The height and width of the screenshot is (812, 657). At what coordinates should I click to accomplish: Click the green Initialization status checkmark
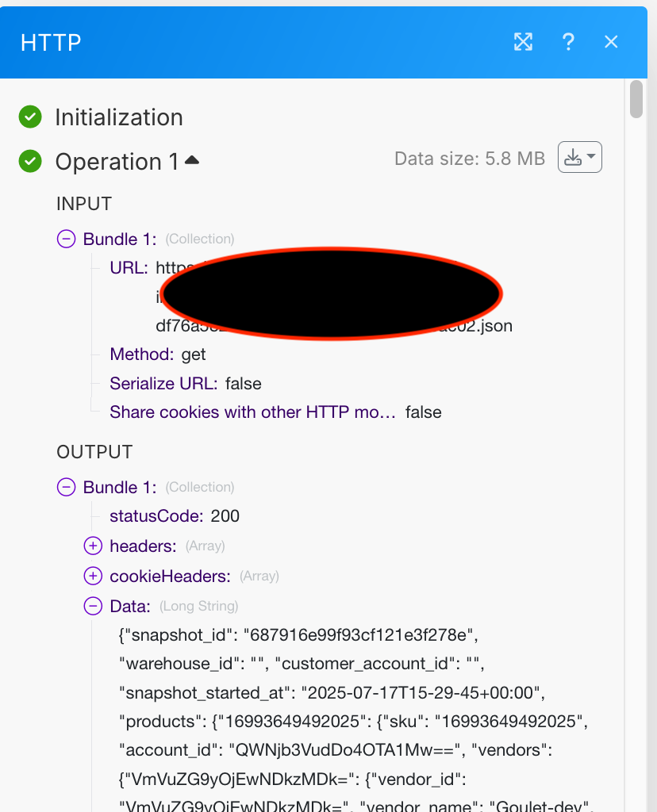click(30, 117)
